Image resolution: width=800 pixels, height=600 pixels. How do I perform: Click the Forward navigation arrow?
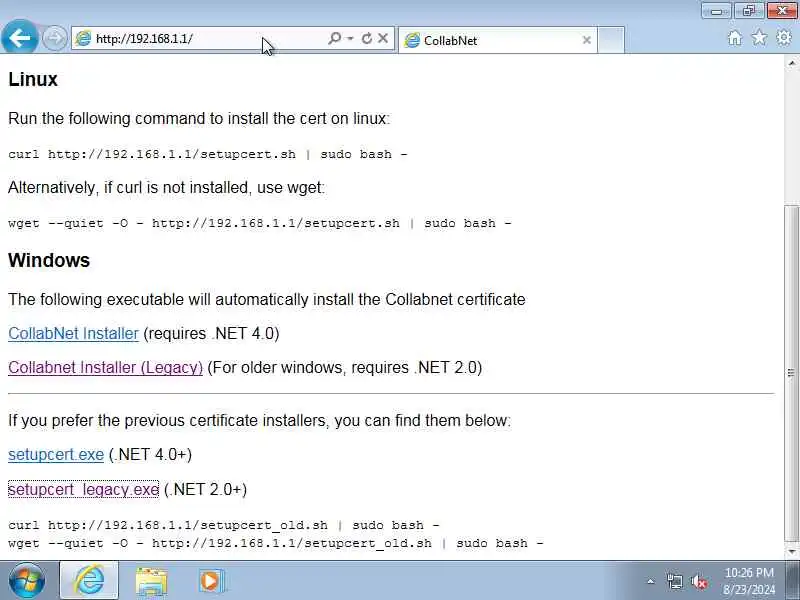tap(54, 38)
